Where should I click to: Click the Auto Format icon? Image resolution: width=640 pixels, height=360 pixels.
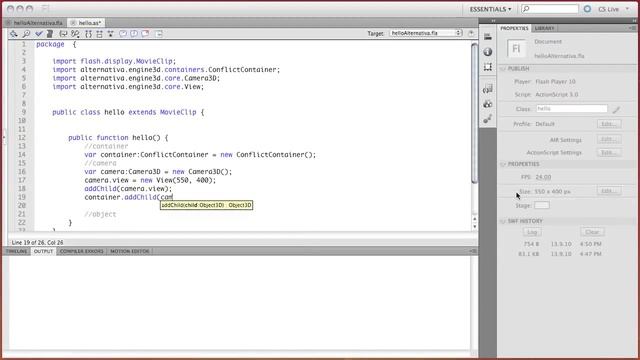click(x=50, y=34)
